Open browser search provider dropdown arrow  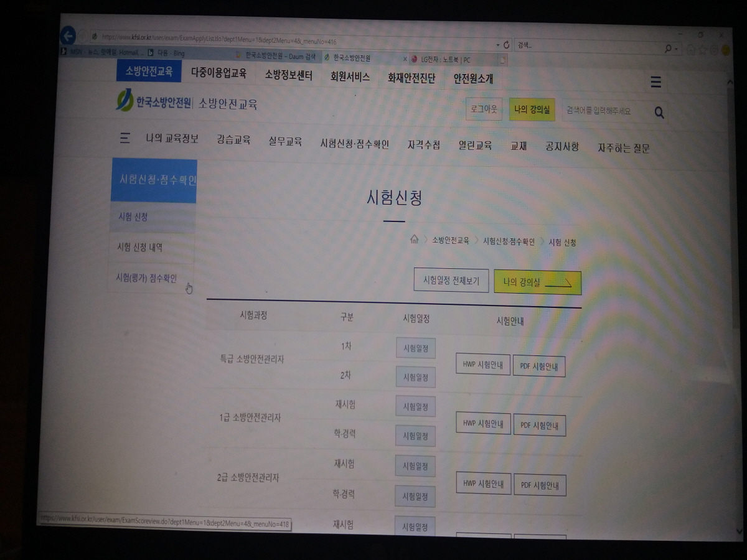point(677,49)
